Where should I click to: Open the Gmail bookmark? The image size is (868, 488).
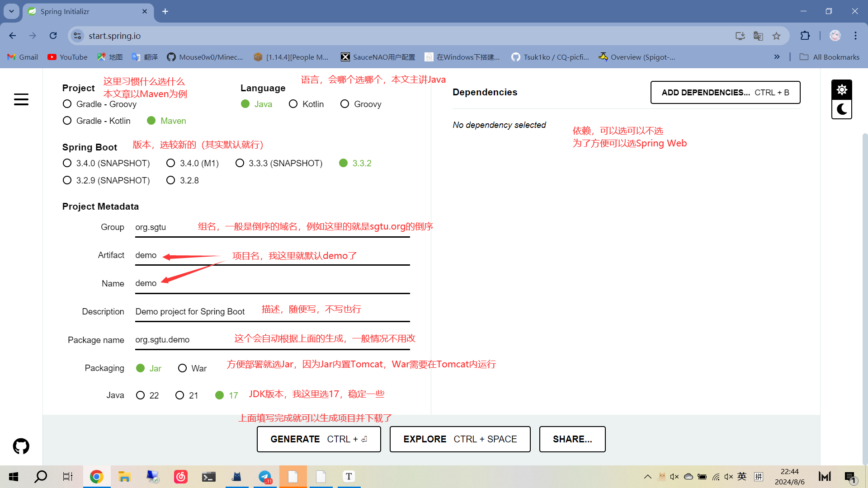coord(23,57)
